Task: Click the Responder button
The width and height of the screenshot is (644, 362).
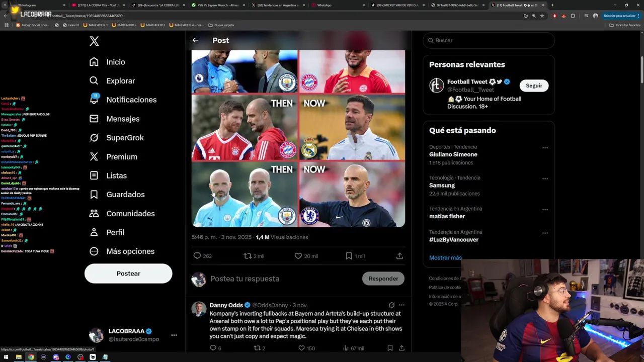Action: click(x=383, y=279)
